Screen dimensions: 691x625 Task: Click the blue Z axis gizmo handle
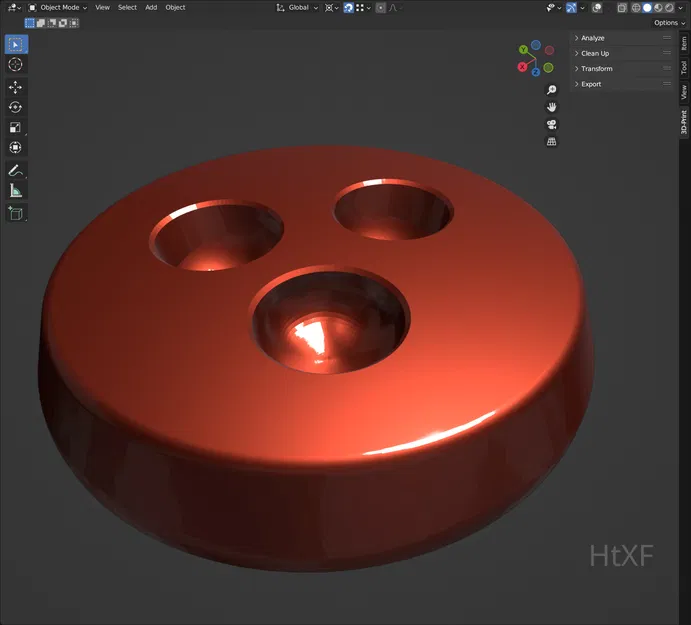(x=535, y=72)
